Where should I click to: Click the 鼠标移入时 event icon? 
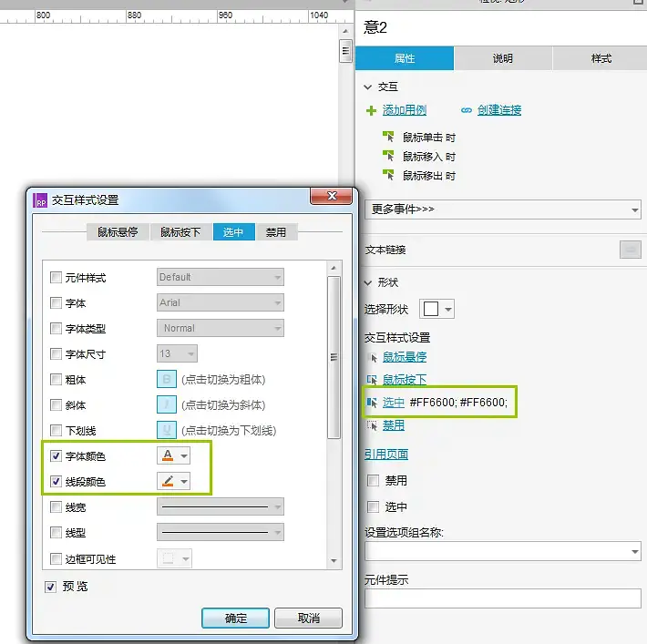[x=388, y=156]
